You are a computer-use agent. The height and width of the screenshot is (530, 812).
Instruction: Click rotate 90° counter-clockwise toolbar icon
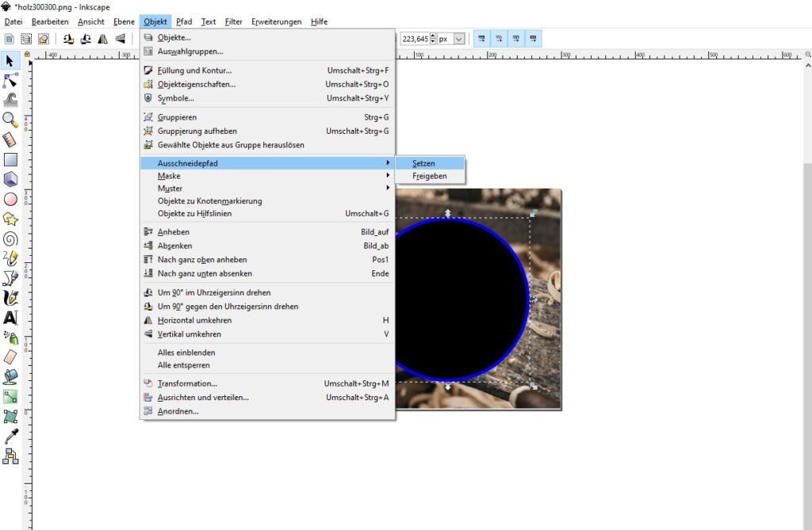tap(68, 39)
